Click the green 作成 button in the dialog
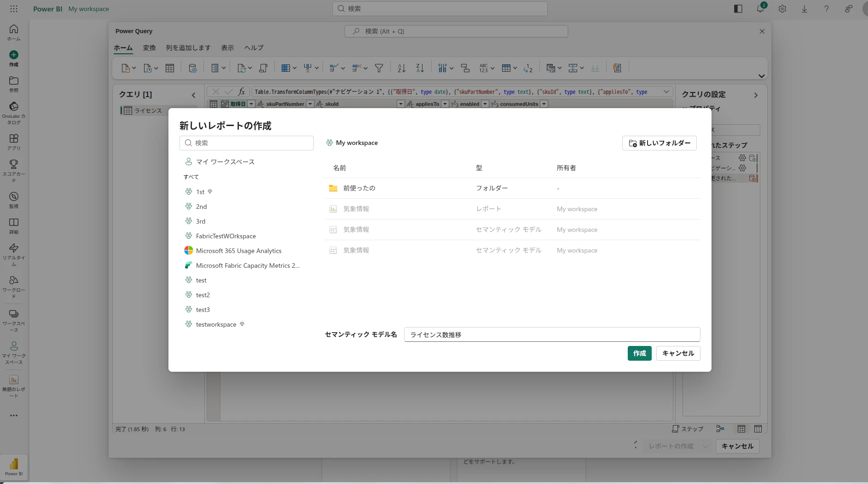Image resolution: width=868 pixels, height=484 pixels. (x=640, y=353)
